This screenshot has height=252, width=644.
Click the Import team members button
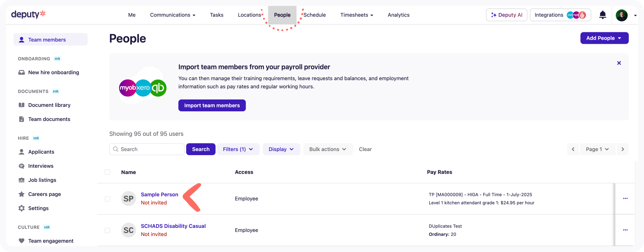[x=212, y=105]
